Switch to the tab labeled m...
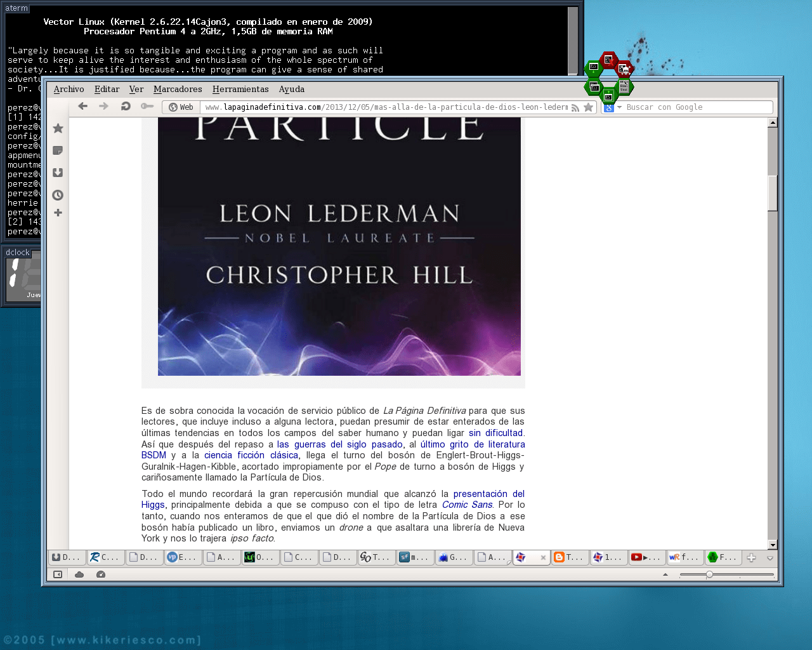812x650 pixels. click(414, 557)
